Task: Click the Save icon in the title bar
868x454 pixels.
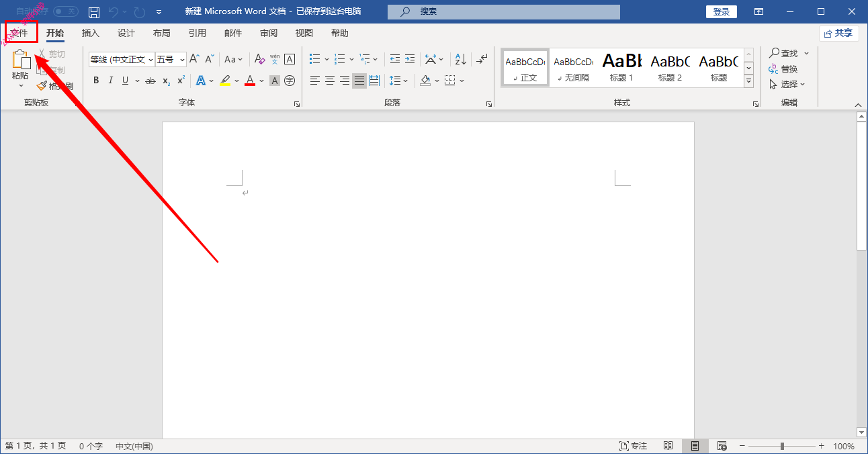Action: (x=94, y=12)
